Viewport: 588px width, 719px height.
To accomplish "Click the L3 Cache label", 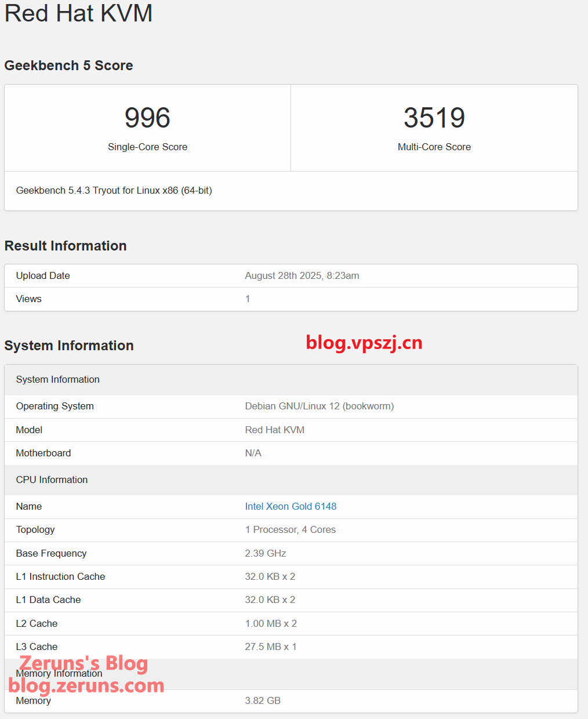I will (37, 647).
